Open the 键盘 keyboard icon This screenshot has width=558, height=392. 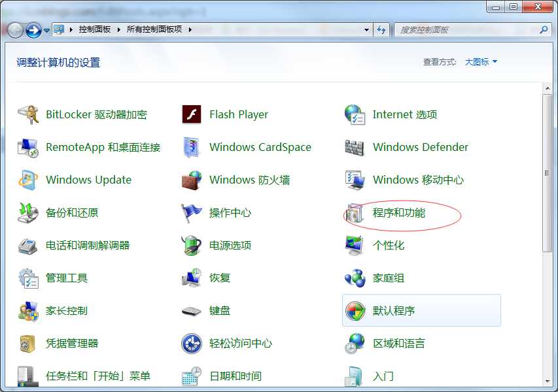192,312
